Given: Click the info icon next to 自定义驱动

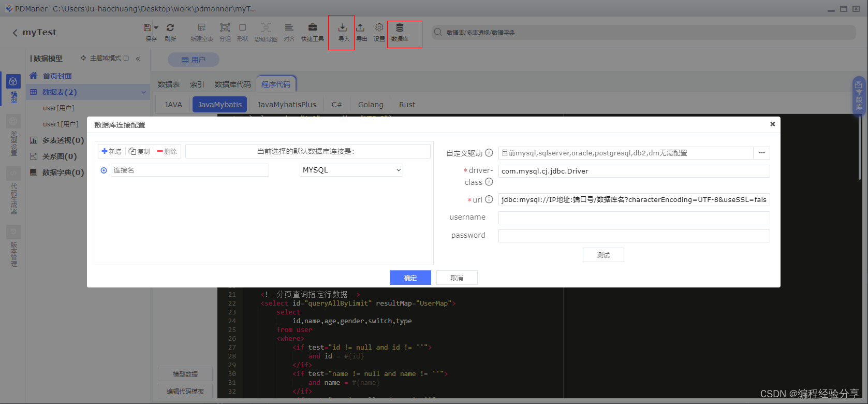Looking at the screenshot, I should (489, 153).
